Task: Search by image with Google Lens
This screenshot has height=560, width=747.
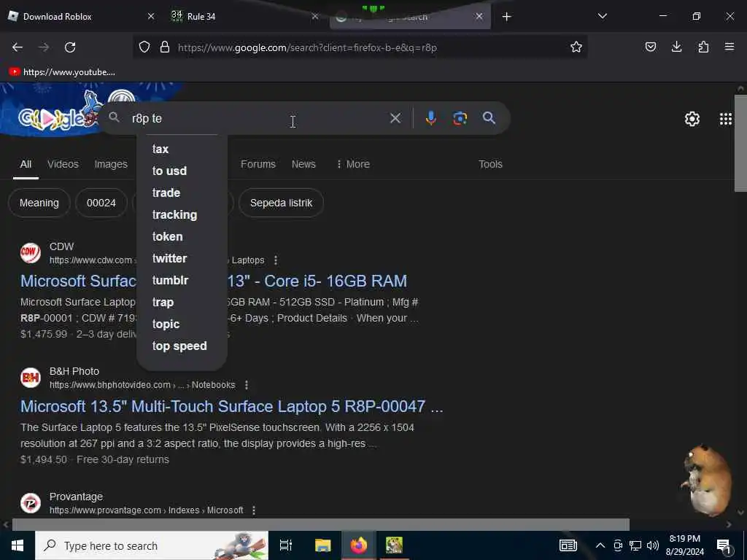Action: click(460, 118)
